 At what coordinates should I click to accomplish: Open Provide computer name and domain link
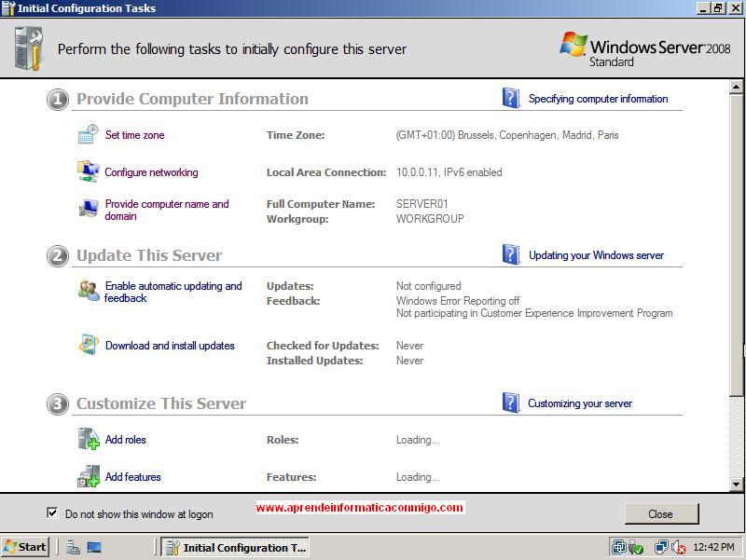click(167, 210)
